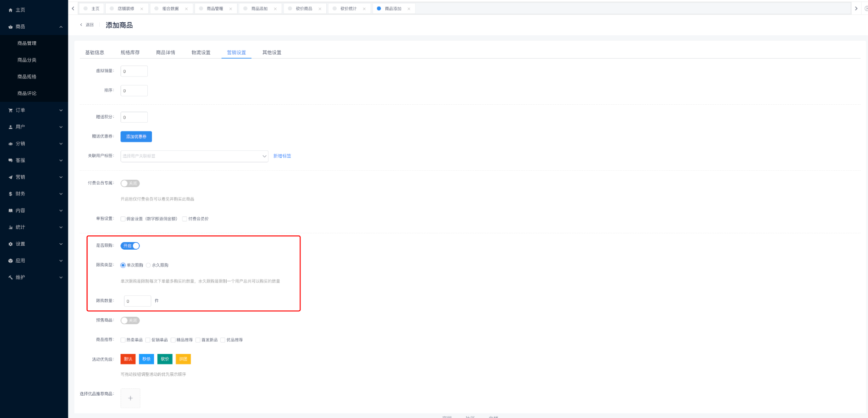Collapse the 商品 sidebar menu
This screenshot has width=868, height=418.
[34, 27]
